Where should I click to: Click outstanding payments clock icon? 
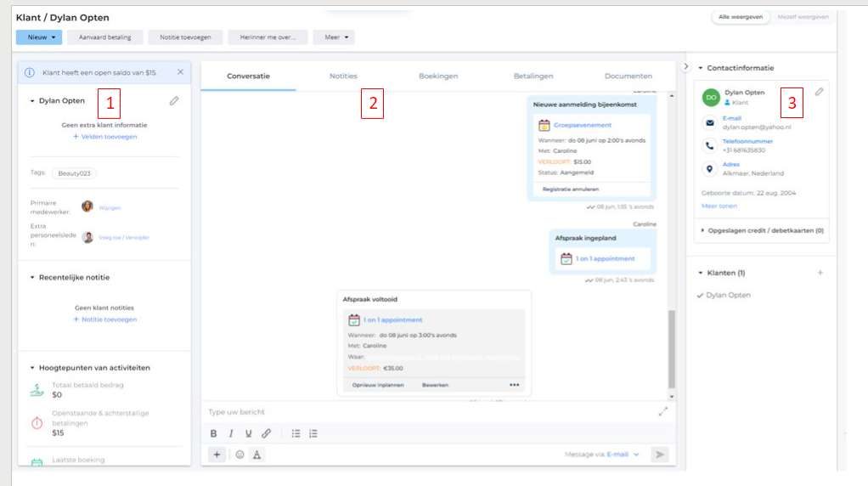37,423
